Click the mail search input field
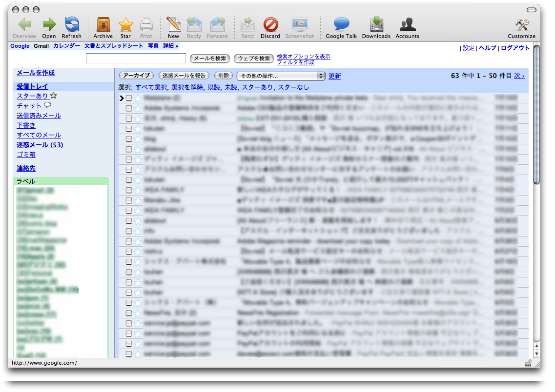Viewport: 555px width, 392px height. [136, 59]
